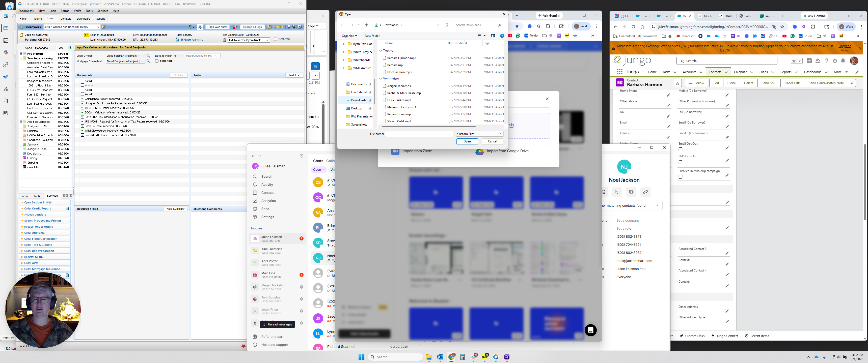Click the Send SMS button
The width and height of the screenshot is (868, 363).
click(x=769, y=83)
